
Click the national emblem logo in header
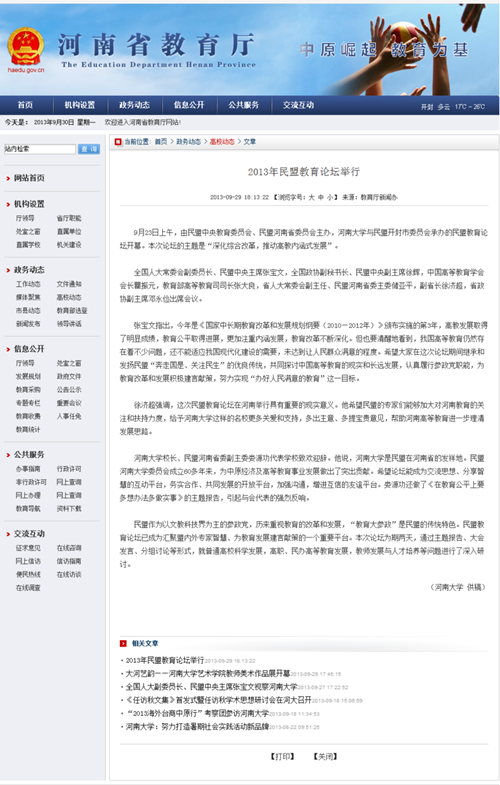tap(26, 47)
